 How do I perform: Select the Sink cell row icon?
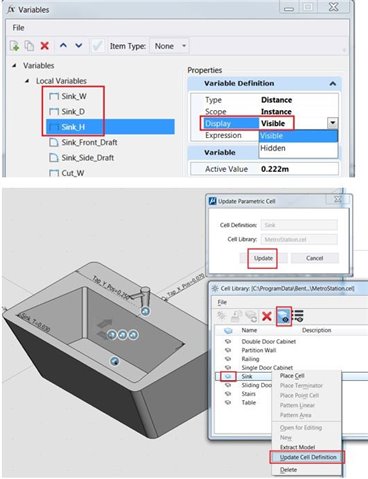pyautogui.click(x=228, y=376)
